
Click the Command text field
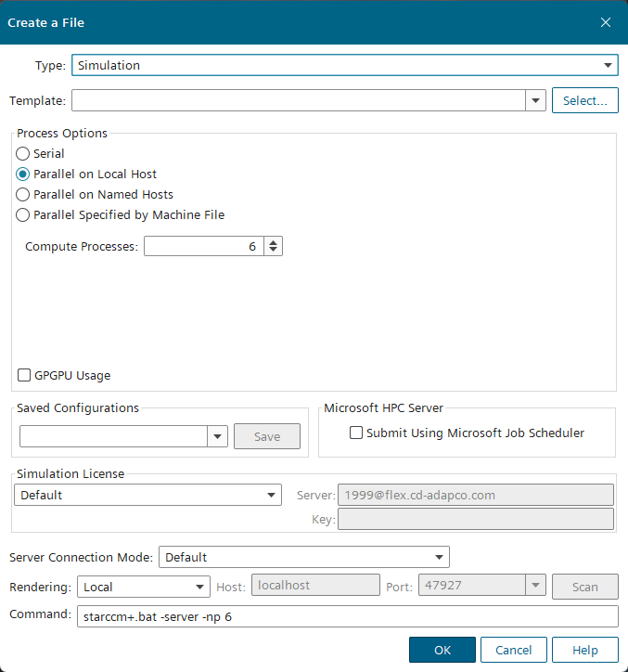[347, 616]
